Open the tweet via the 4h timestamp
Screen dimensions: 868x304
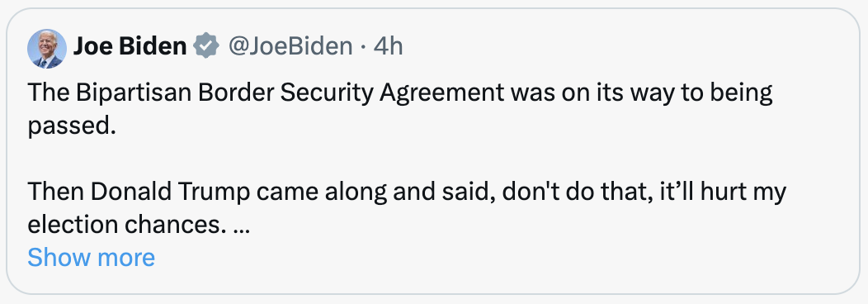click(x=388, y=46)
